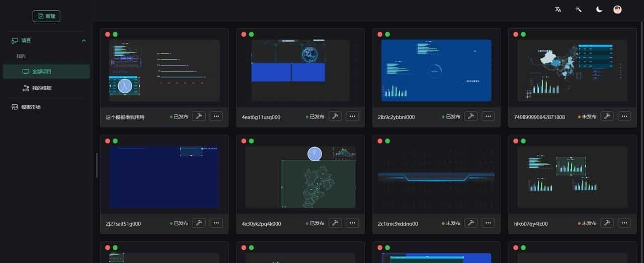Click project name 4eat6g11usq000
Screen dimensions: 644x263
[x=261, y=117]
